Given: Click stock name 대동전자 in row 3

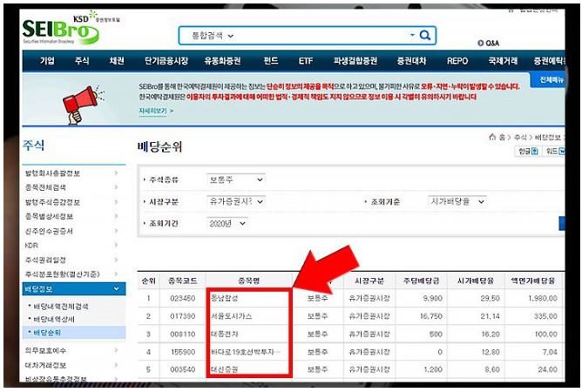Looking at the screenshot, I should (x=224, y=335).
